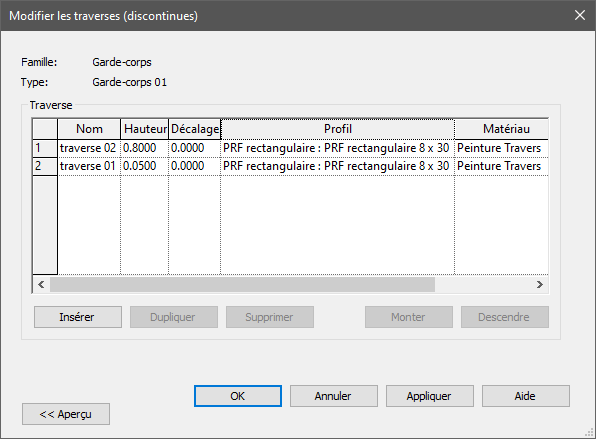Click the Profil column header
Image resolution: width=596 pixels, height=439 pixels.
point(338,129)
